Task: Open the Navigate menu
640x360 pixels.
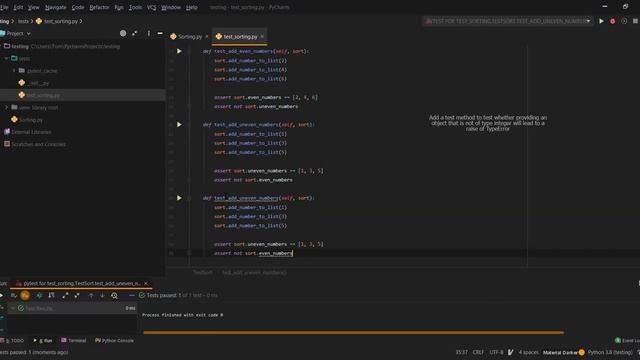Action: [56, 7]
